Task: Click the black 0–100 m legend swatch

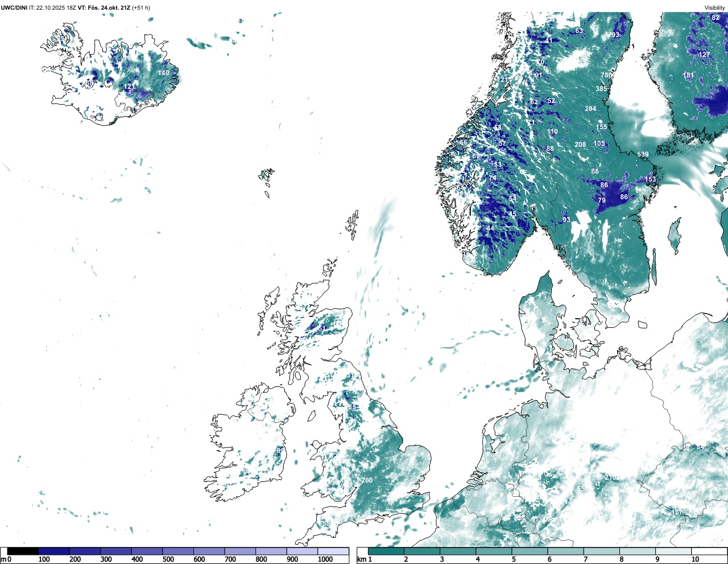Action: coord(23,551)
